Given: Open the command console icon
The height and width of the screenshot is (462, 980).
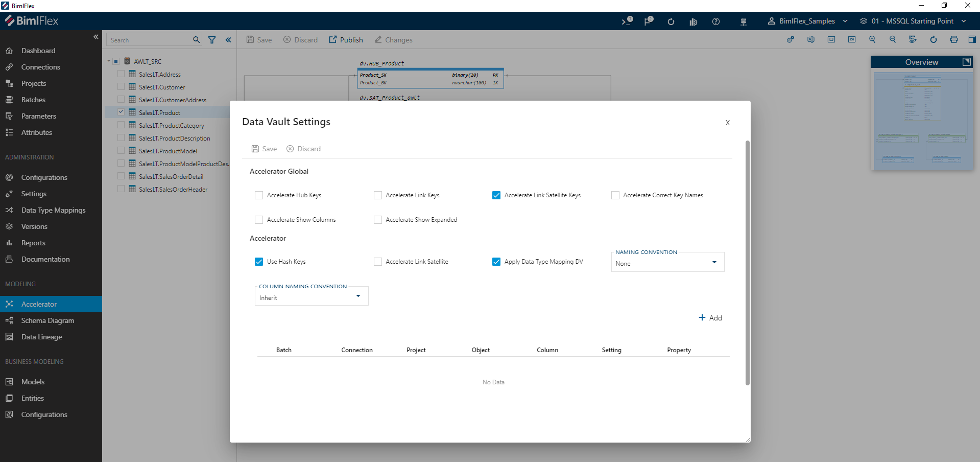Looking at the screenshot, I should [627, 21].
